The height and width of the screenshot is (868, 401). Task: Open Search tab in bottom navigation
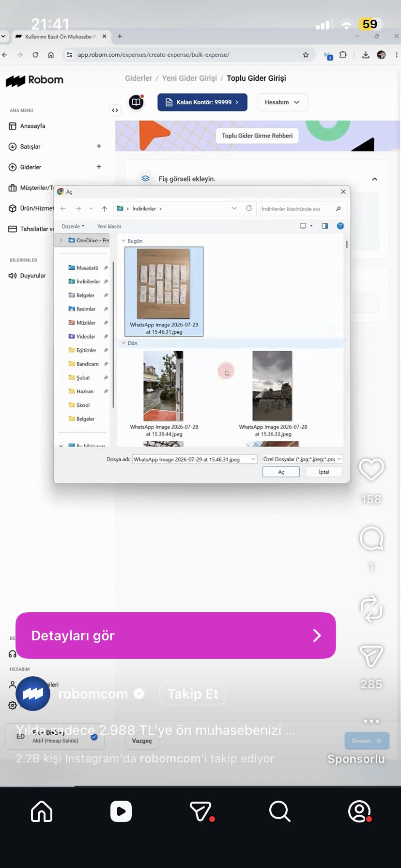(280, 811)
